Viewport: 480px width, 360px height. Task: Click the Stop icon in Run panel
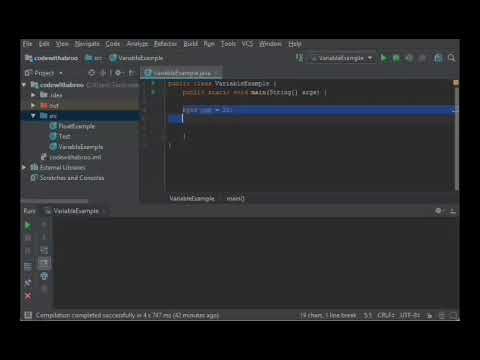pos(28,238)
